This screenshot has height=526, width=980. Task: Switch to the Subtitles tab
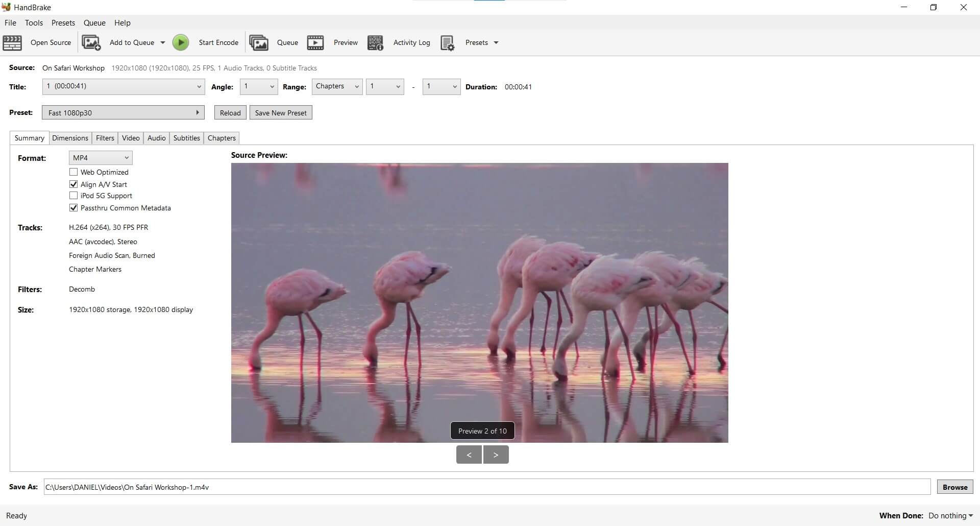(x=187, y=138)
